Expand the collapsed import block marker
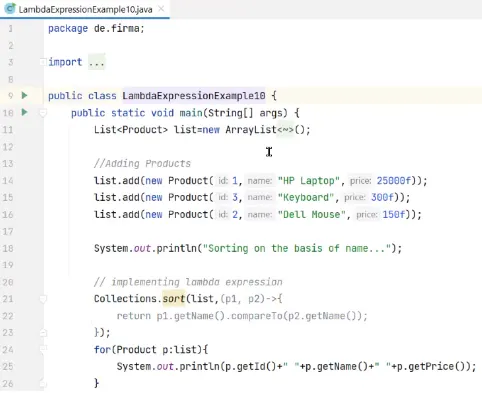Screen dimensions: 482x393 pos(43,62)
